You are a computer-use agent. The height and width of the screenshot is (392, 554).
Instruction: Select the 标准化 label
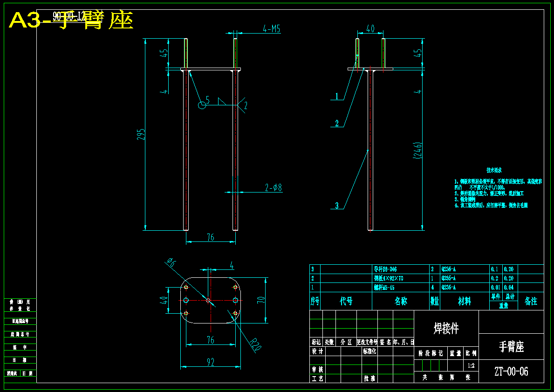coord(369,351)
